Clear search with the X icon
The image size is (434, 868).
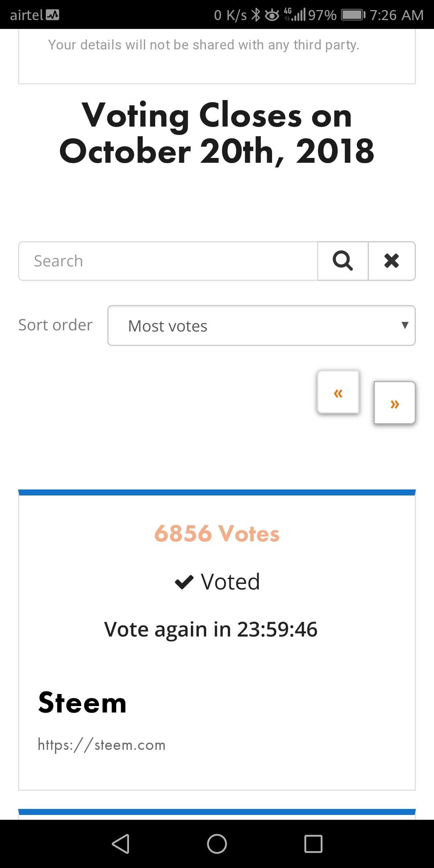point(392,261)
